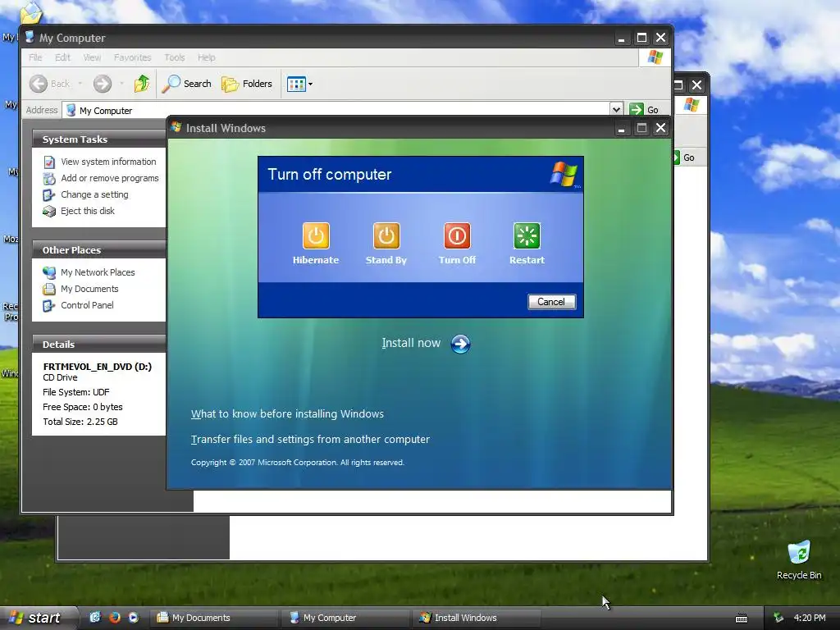Open the View menu
840x630 pixels.
click(92, 57)
